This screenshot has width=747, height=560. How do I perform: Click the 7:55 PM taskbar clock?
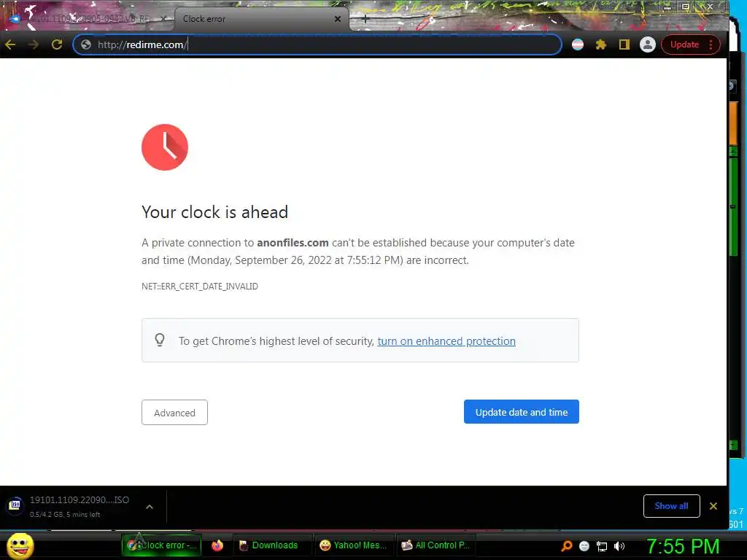[x=682, y=546]
